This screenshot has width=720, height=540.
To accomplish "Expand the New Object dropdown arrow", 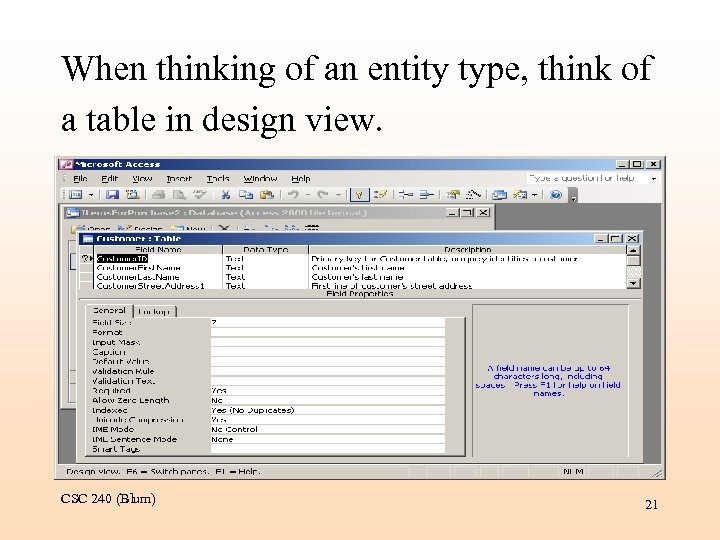I will tap(534, 195).
